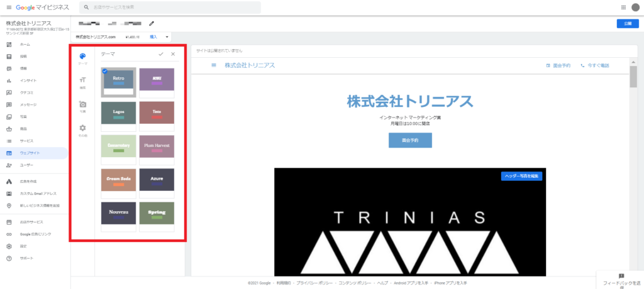Confirm theme selection with the checkmark icon
The image size is (644, 289).
161,54
